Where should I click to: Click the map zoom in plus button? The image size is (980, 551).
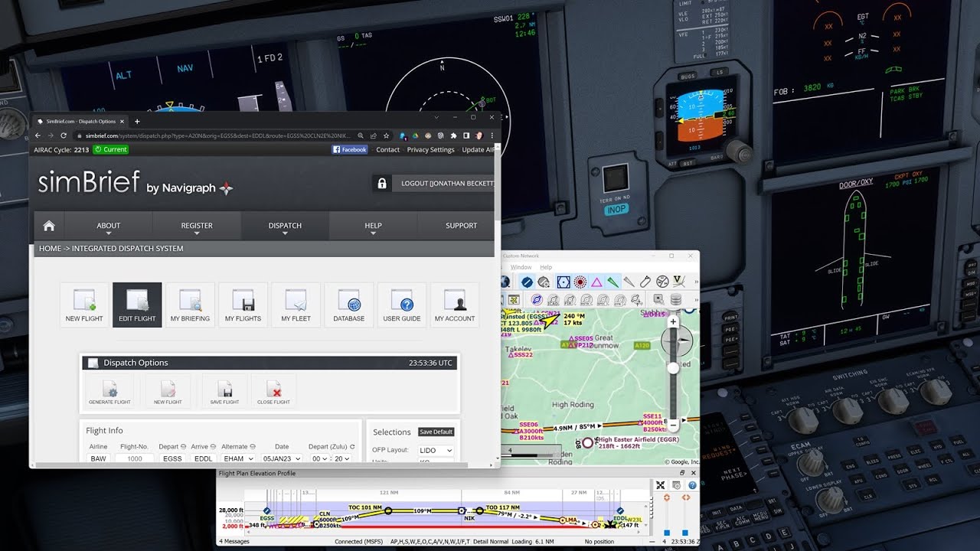pyautogui.click(x=673, y=322)
